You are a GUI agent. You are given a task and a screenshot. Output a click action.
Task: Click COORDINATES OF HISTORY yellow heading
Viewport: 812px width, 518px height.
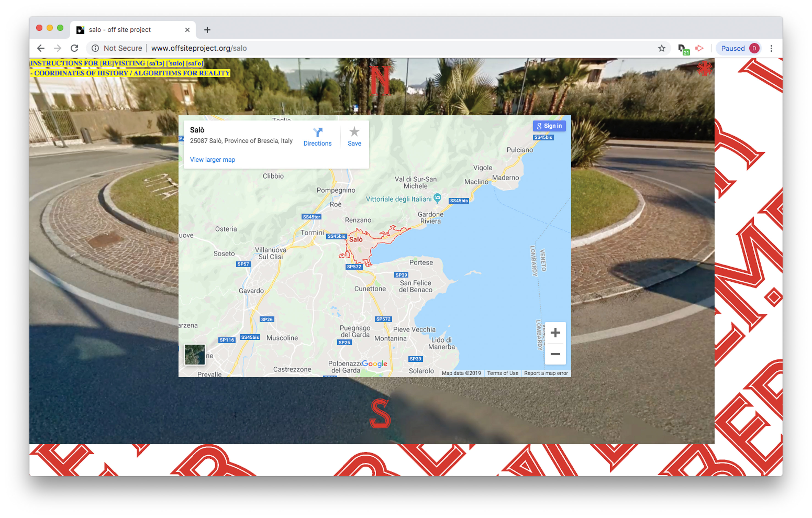click(x=130, y=73)
